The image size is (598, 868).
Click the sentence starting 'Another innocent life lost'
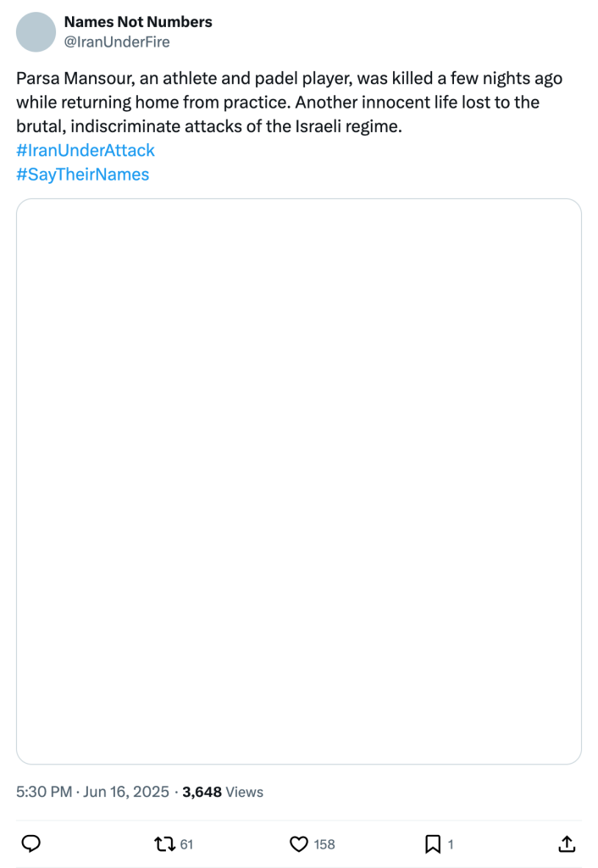coord(407,103)
